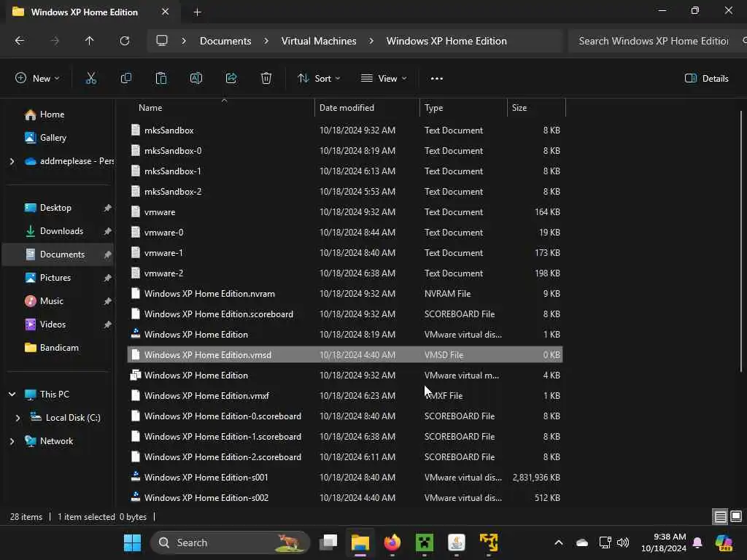747x560 pixels.
Task: Select Windows XP Home Edition.nvram file
Action: [x=345, y=294]
